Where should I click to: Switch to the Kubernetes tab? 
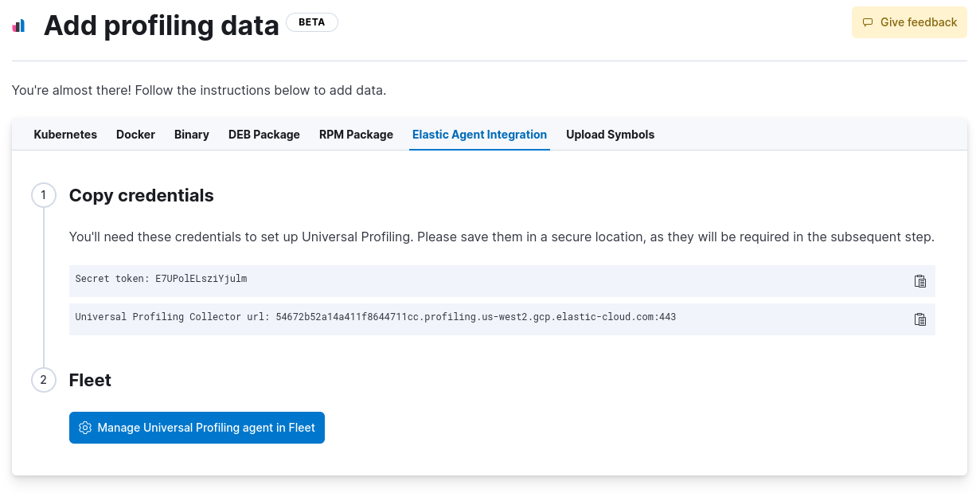(64, 135)
